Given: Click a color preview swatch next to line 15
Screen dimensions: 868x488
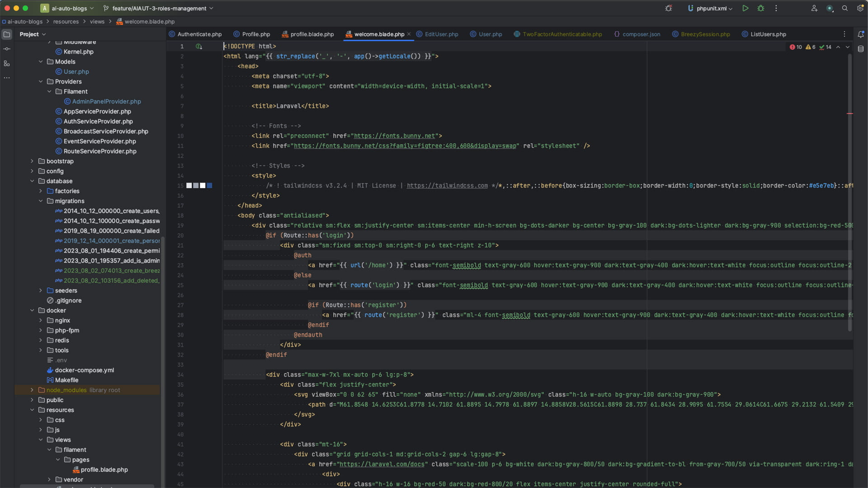Looking at the screenshot, I should [190, 185].
